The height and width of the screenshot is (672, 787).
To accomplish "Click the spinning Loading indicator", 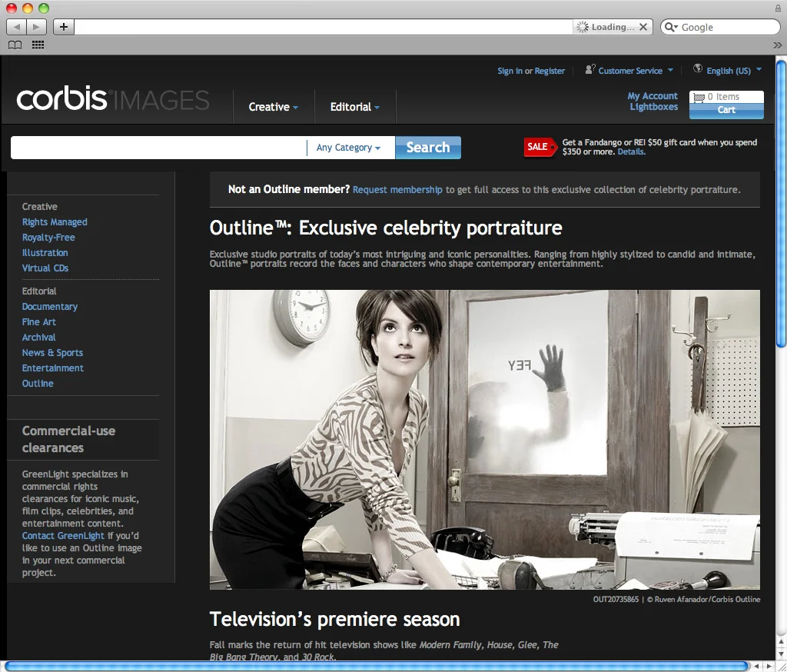I will click(583, 27).
